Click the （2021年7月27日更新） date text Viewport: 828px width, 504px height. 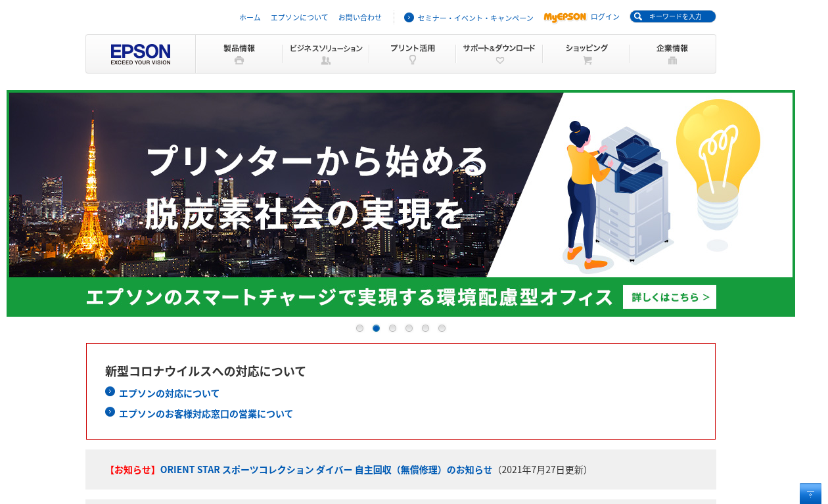point(543,470)
